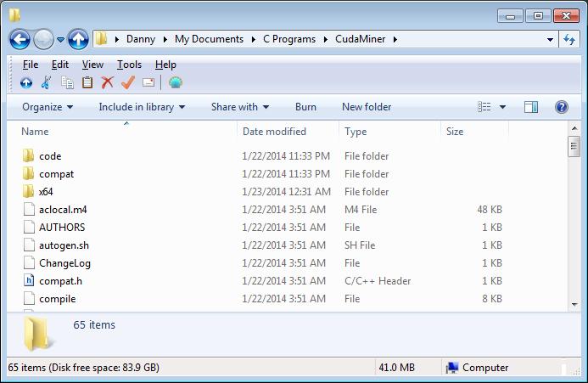Click the scrollbar up arrow
The width and height of the screenshot is (588, 383).
(574, 128)
